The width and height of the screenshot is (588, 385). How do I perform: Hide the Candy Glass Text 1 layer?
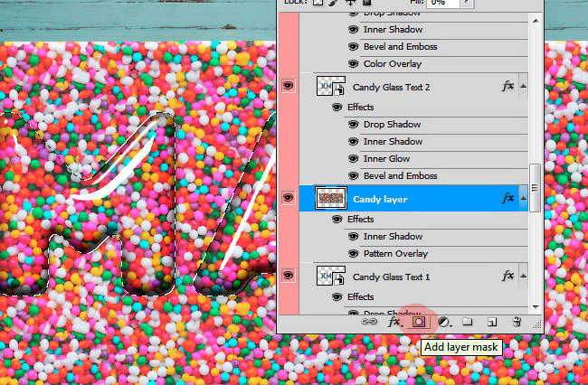pyautogui.click(x=288, y=276)
